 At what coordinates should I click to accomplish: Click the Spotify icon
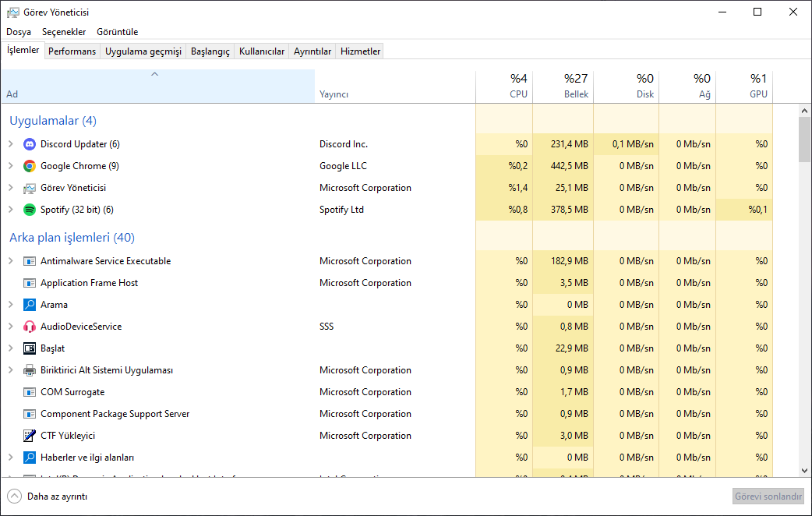(x=30, y=210)
